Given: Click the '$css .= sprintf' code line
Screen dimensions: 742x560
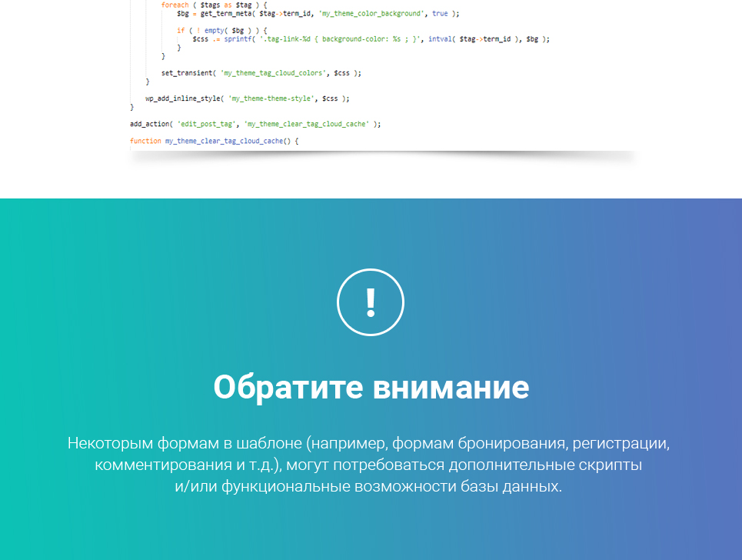Looking at the screenshot, I should 371,39.
